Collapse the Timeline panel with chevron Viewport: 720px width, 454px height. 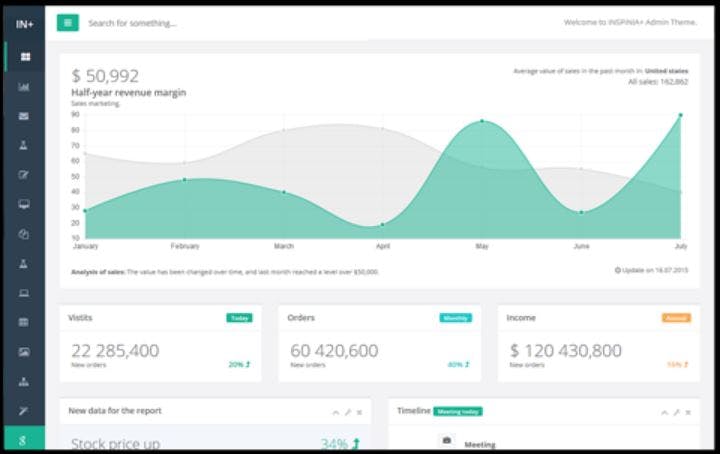[664, 413]
